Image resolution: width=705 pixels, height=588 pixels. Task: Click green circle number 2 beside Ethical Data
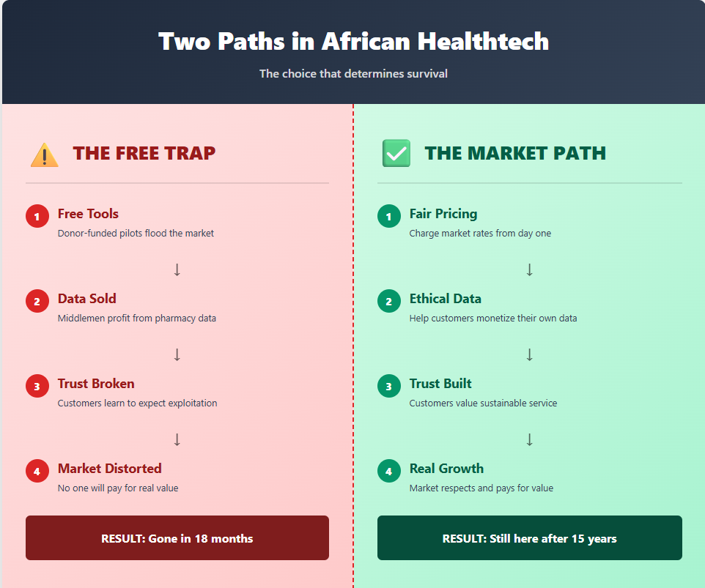click(x=389, y=301)
